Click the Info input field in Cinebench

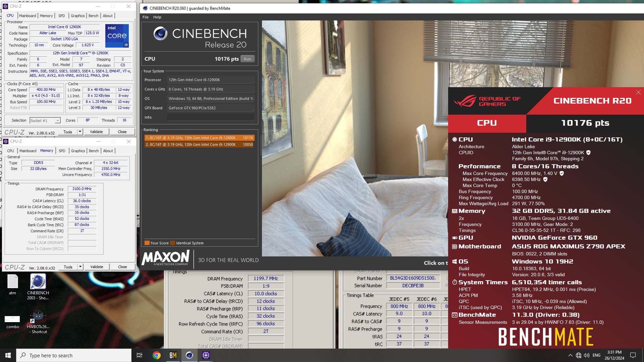(x=211, y=117)
